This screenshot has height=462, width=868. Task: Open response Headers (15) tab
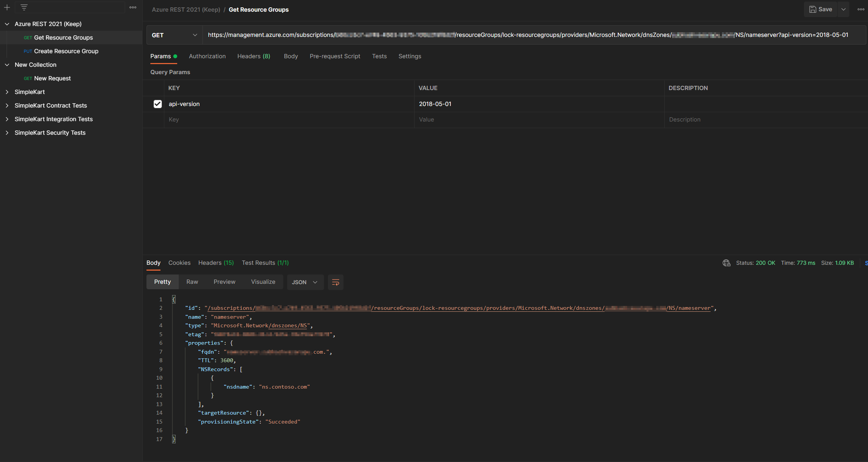[216, 263]
